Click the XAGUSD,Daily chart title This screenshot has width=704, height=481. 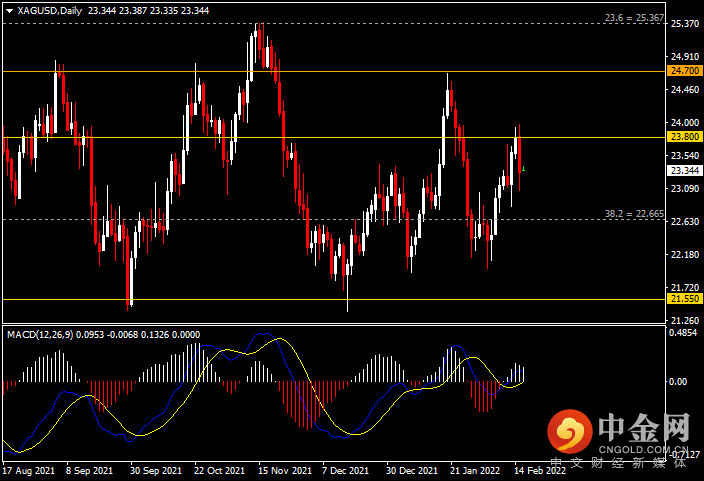click(49, 10)
